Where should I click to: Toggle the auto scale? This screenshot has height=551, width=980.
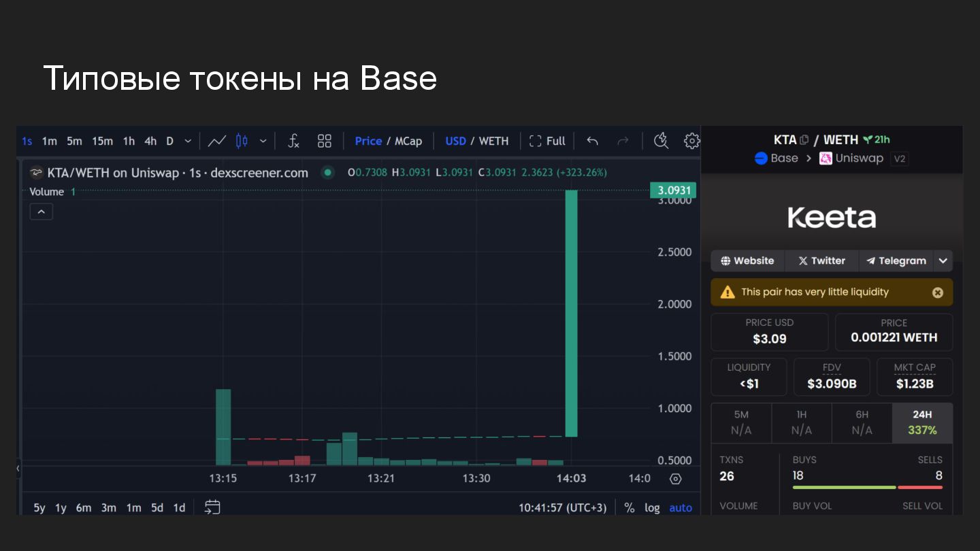(x=681, y=508)
